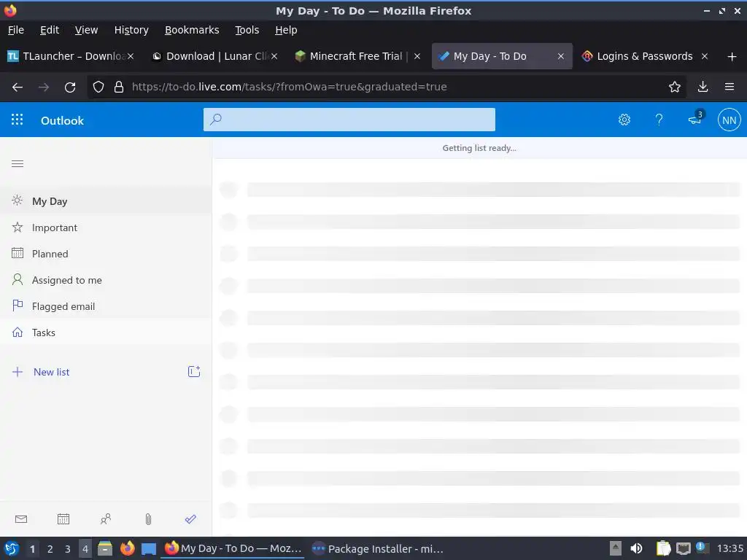This screenshot has width=747, height=560.
Task: Open Files paperclip in bottom bar
Action: pos(148,519)
